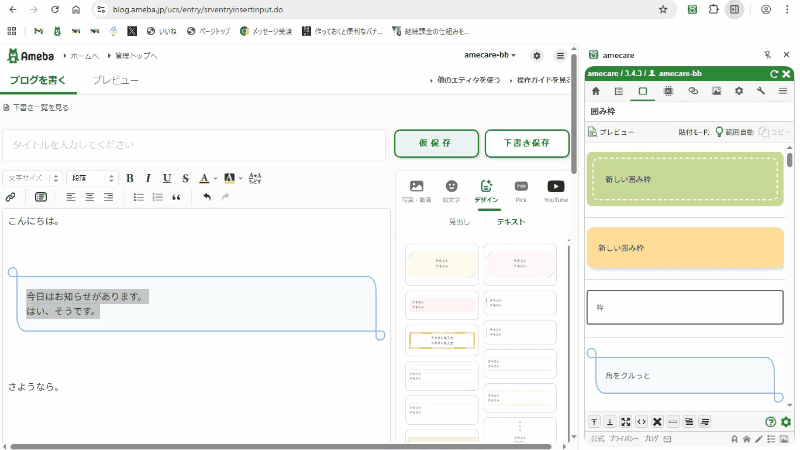Screen dimensions: 800x450
Task: Switch to the プレビュー tab
Action: point(115,80)
